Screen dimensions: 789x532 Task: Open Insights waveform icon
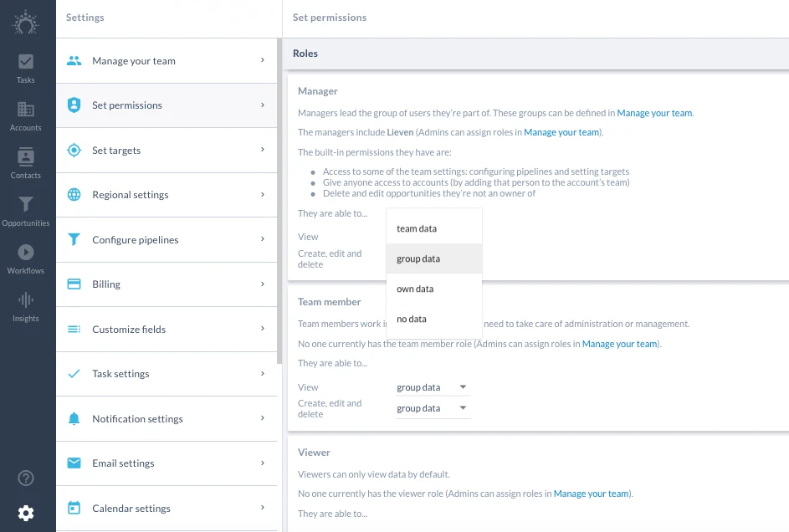26,307
